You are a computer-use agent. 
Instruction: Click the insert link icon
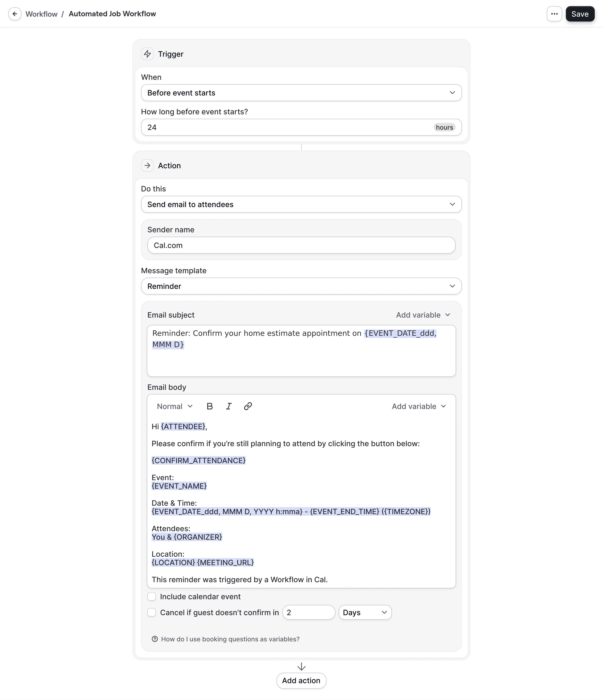click(x=248, y=406)
